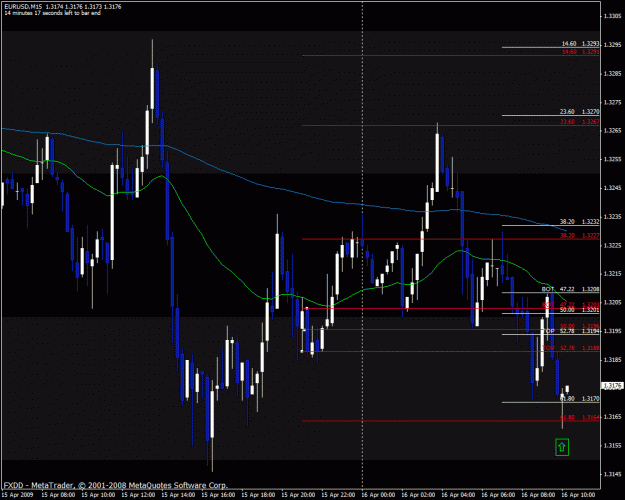This screenshot has height=500, width=625.
Task: Click 1.3205 on the price scale
Action: point(613,302)
